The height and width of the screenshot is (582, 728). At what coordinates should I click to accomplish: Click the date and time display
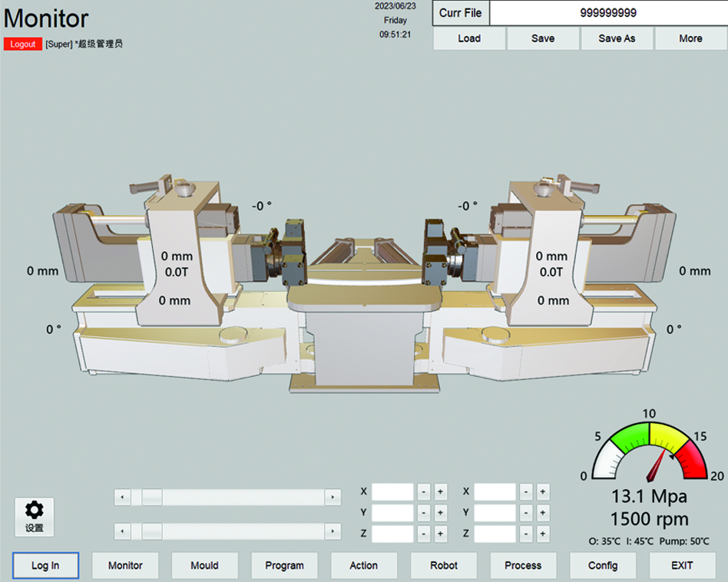pyautogui.click(x=395, y=21)
